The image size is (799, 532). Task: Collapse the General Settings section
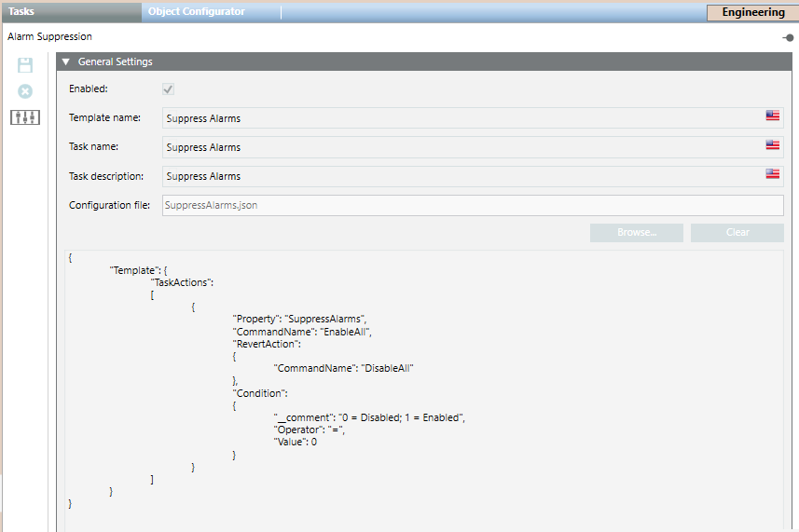coord(66,62)
